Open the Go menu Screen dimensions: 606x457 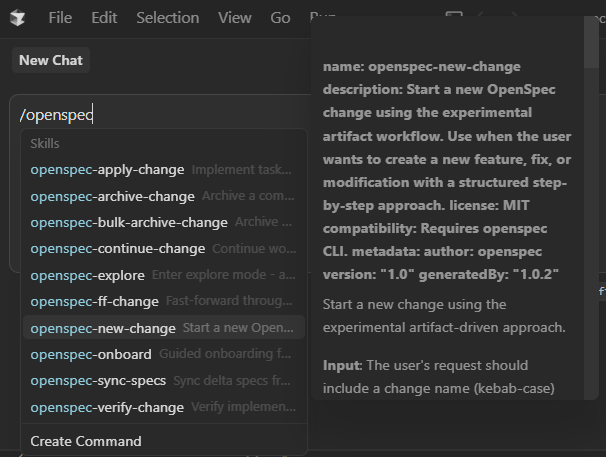280,18
